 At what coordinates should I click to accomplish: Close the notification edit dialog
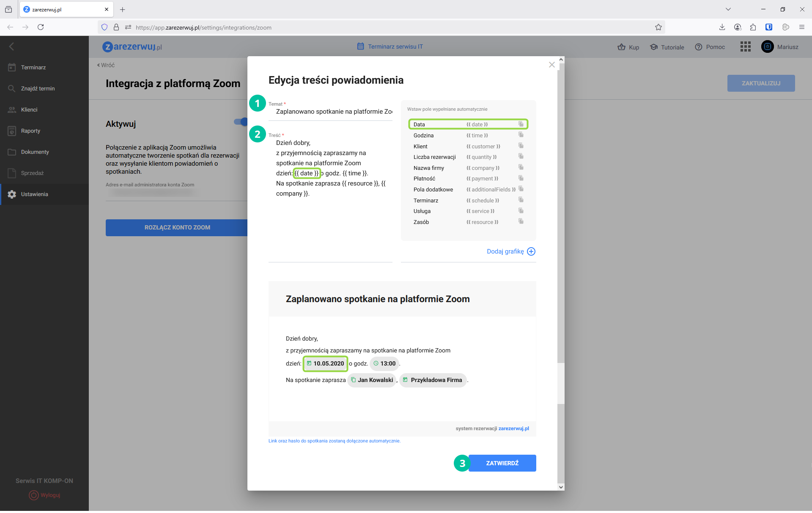click(551, 65)
